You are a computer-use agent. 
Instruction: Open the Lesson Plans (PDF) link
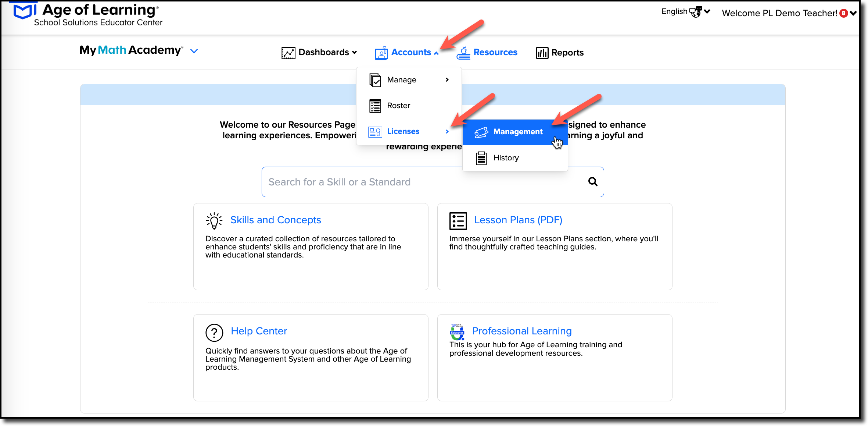pos(518,220)
